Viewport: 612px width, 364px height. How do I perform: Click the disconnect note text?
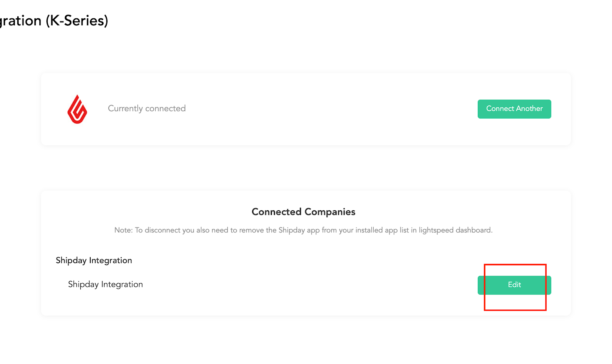coord(303,230)
